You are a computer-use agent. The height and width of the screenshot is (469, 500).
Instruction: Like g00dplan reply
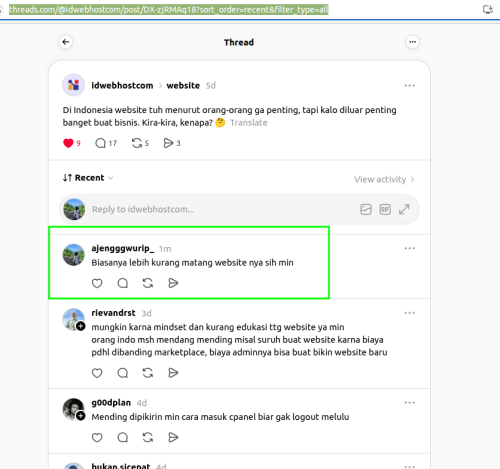(97, 437)
